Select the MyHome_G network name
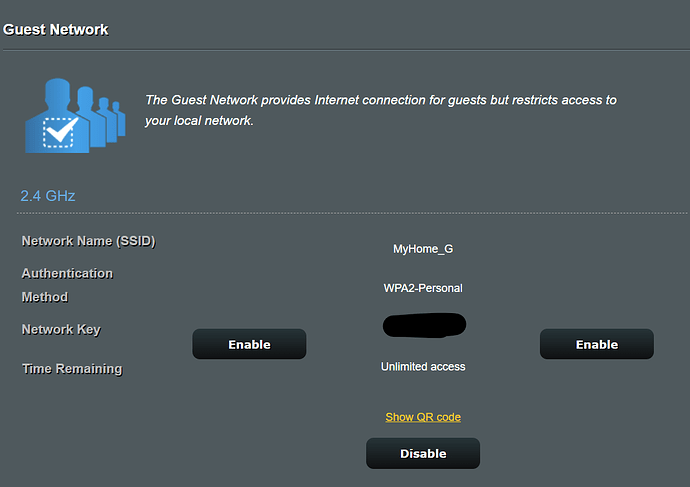This screenshot has height=487, width=690. 423,249
